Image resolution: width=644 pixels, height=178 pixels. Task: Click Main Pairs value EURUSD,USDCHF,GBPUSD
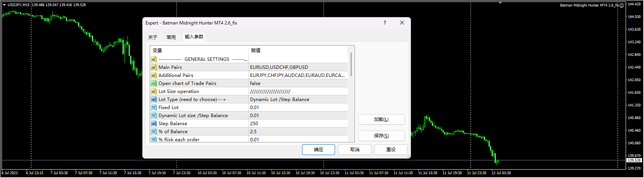click(298, 67)
